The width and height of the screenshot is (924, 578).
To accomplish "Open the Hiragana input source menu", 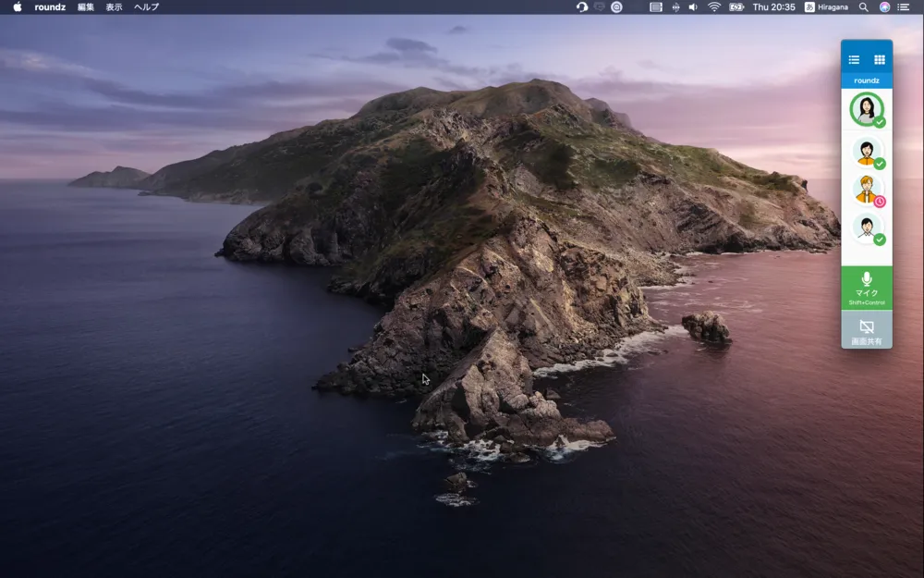I will [827, 7].
